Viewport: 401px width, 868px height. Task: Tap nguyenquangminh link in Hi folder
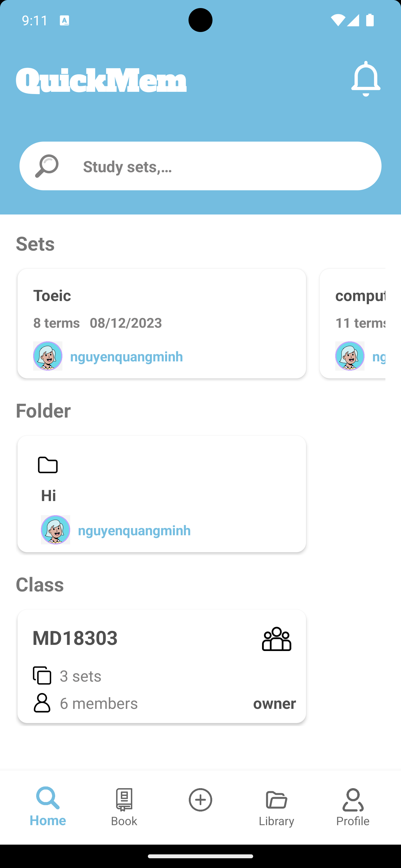coord(134,530)
